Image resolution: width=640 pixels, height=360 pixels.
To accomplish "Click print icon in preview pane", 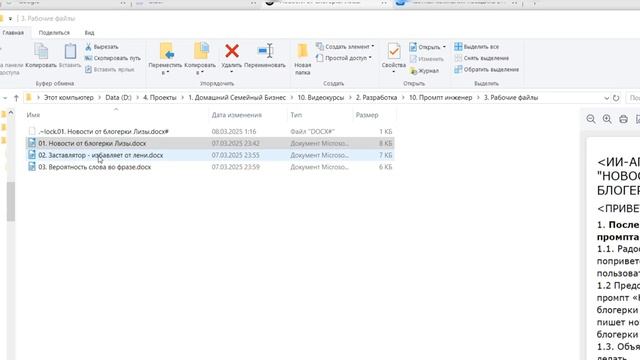I will click(x=623, y=119).
